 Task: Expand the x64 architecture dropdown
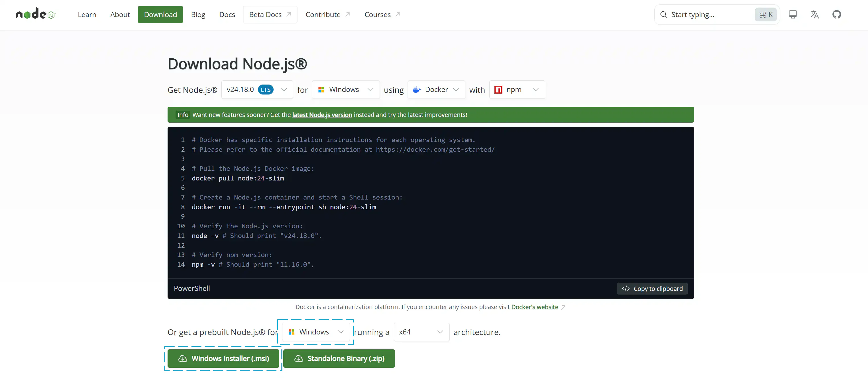click(421, 332)
